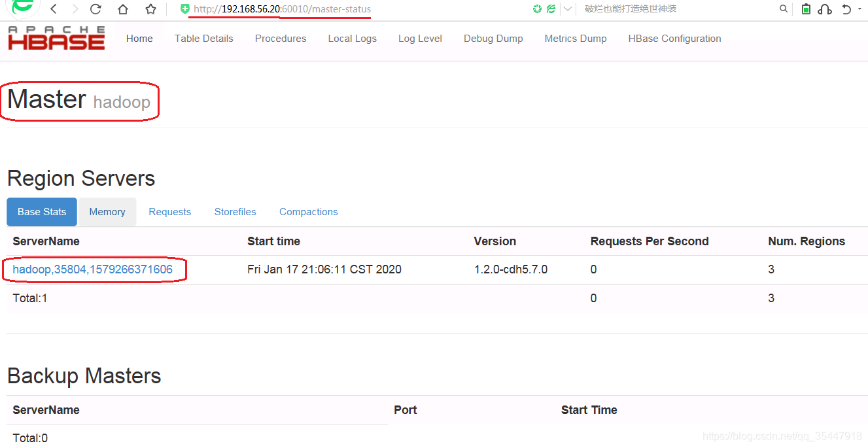Click the undo closed-tab arrow icon
The image size is (868, 448).
pyautogui.click(x=846, y=9)
